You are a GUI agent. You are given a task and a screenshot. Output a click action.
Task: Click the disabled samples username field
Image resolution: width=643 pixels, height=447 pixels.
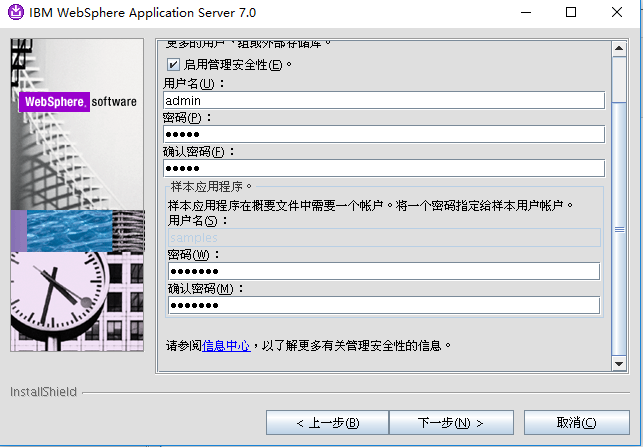coord(384,237)
